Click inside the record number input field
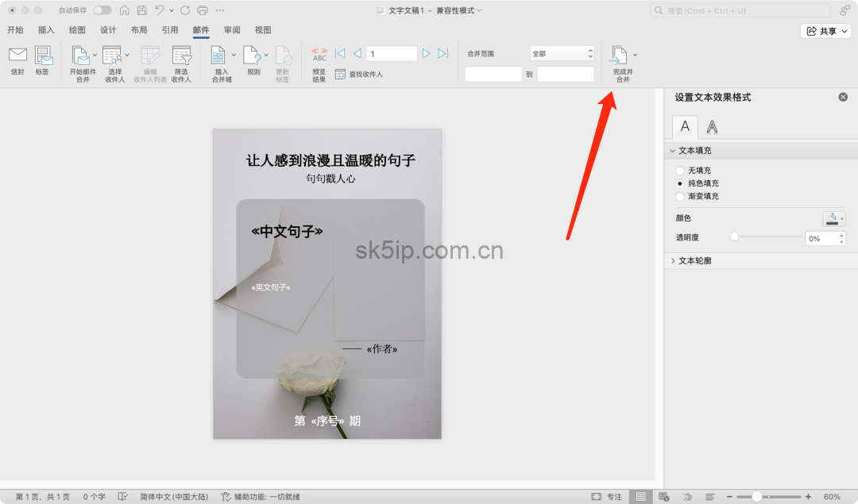Screen dimensions: 858x504 [391, 53]
